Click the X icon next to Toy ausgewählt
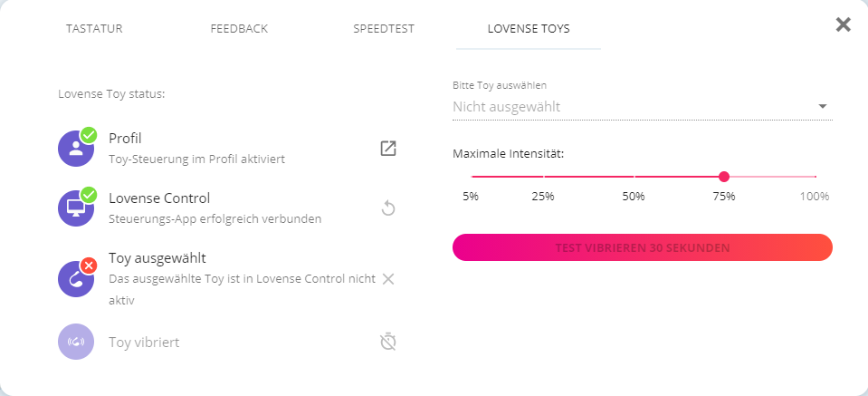 point(388,278)
